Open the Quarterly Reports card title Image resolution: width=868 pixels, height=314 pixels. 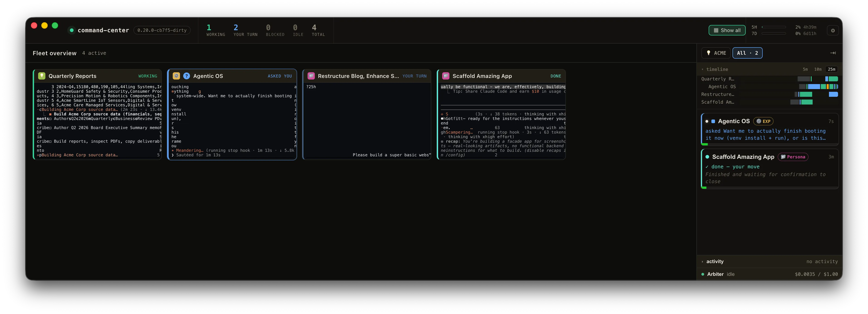[72, 76]
